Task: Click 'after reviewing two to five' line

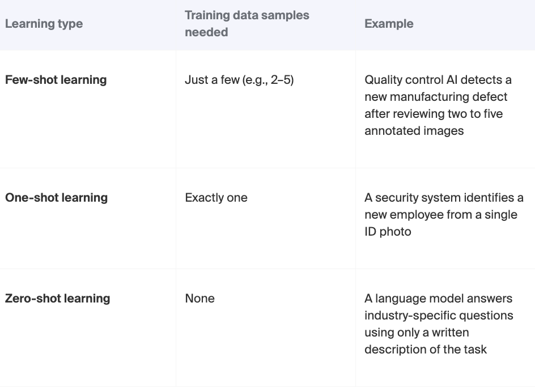Action: click(434, 114)
